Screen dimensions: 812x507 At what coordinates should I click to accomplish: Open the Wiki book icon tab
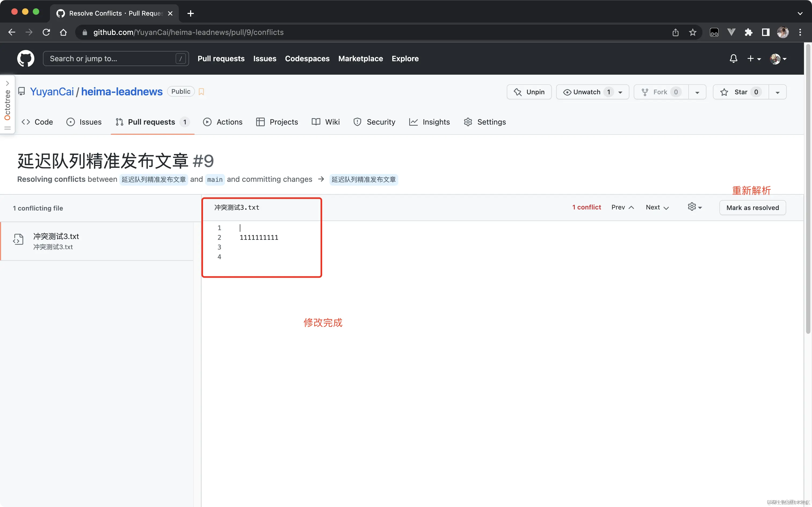click(x=325, y=122)
